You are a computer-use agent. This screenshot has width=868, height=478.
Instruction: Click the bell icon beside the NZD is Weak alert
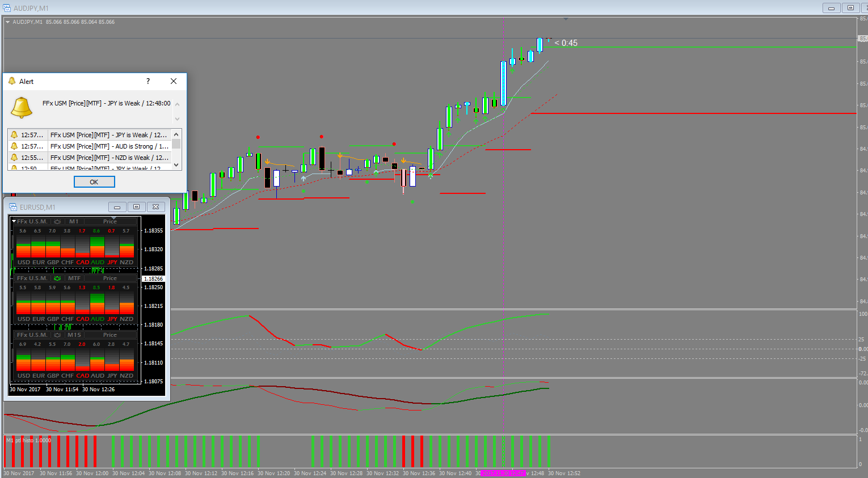[14, 158]
